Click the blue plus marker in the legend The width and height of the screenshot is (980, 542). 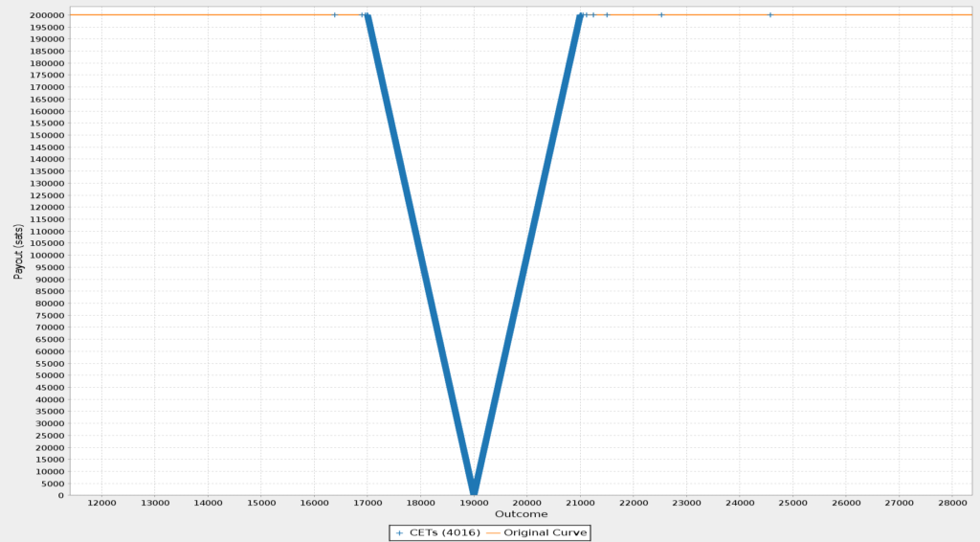click(399, 533)
